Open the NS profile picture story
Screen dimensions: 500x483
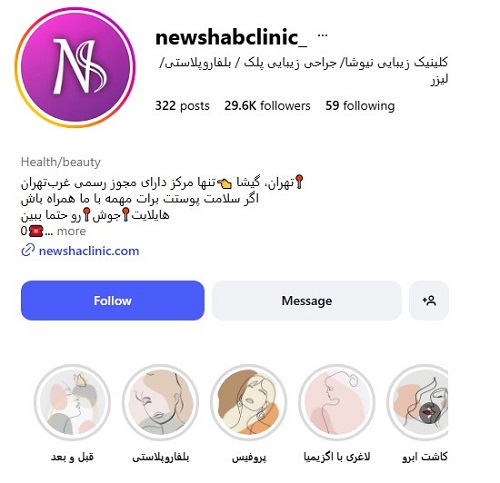tap(75, 67)
